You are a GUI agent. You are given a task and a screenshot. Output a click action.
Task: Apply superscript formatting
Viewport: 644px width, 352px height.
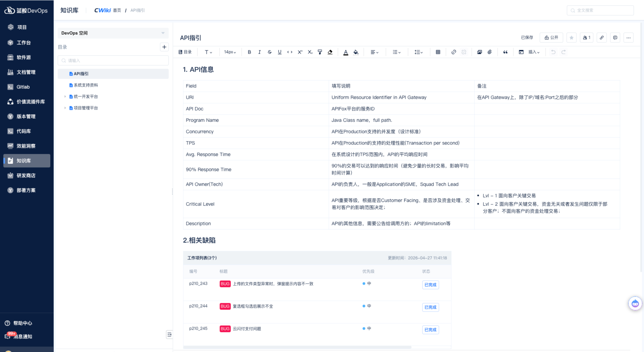(x=300, y=52)
